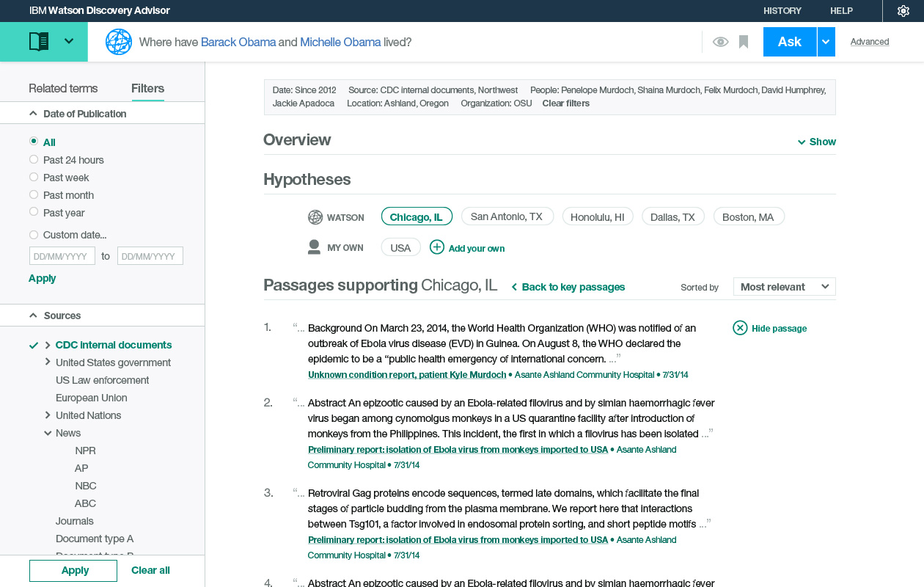
Task: Collapse the Date of Publication section
Action: (33, 114)
